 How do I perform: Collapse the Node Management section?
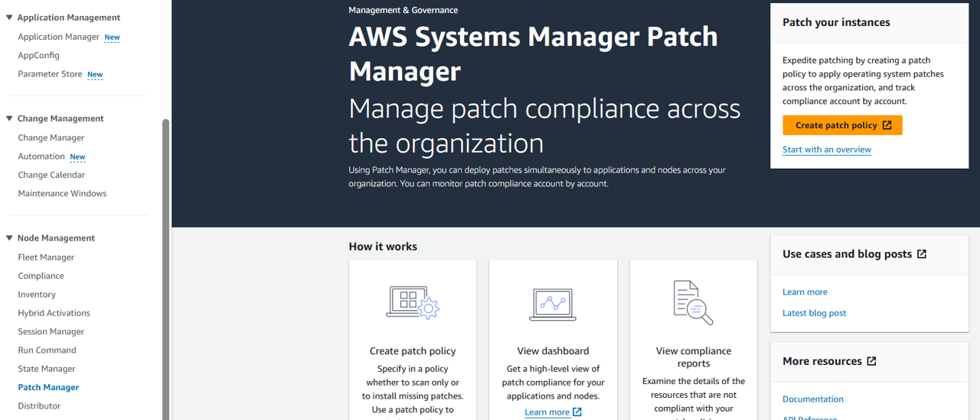tap(9, 238)
